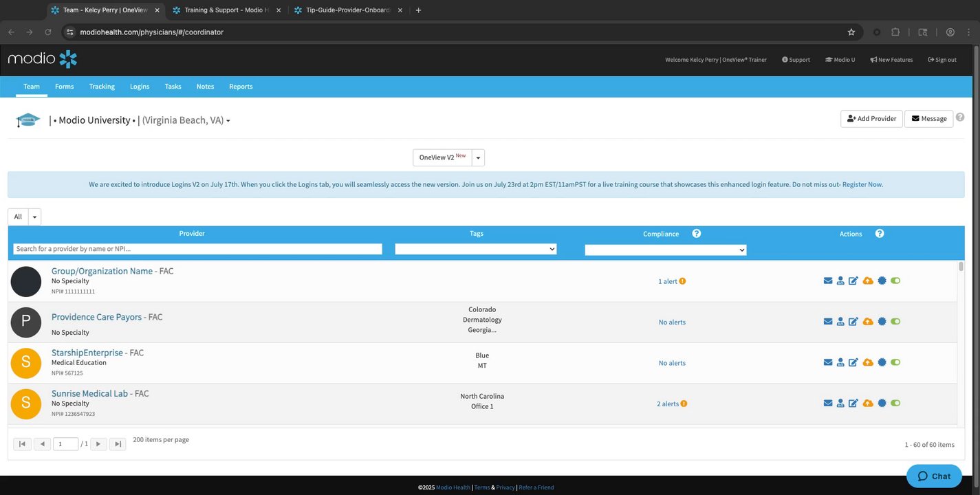Viewport: 980px width, 495px height.
Task: Click the edit pencil icon for Sunrise Medical Lab
Action: 853,404
